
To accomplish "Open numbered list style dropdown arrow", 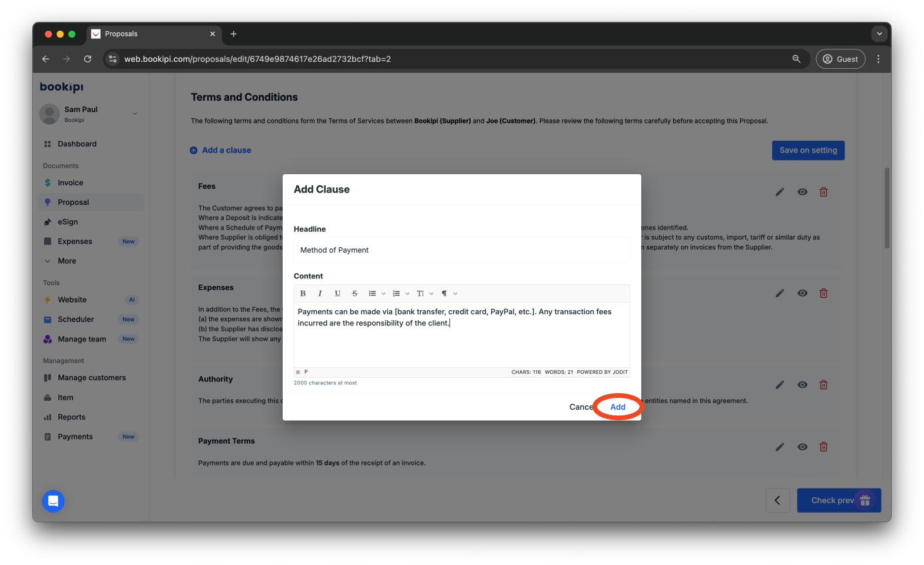I will [x=407, y=294].
